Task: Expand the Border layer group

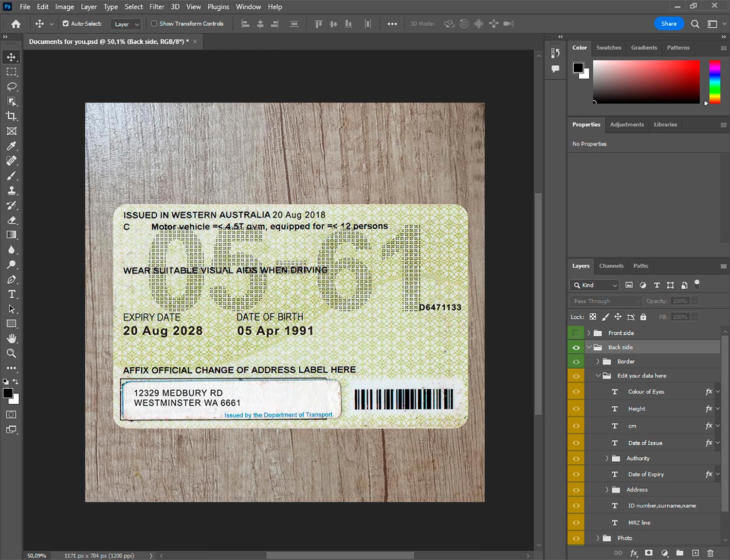Action: 598,361
